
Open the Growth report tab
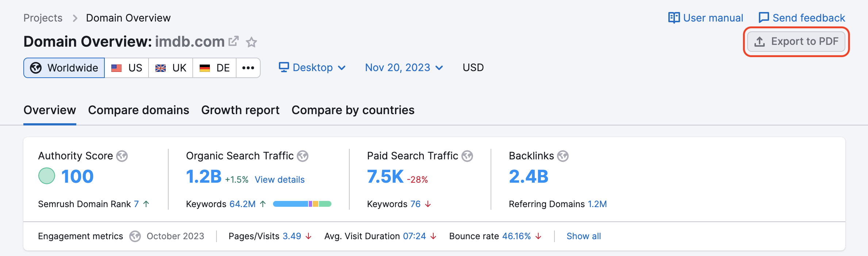(240, 110)
